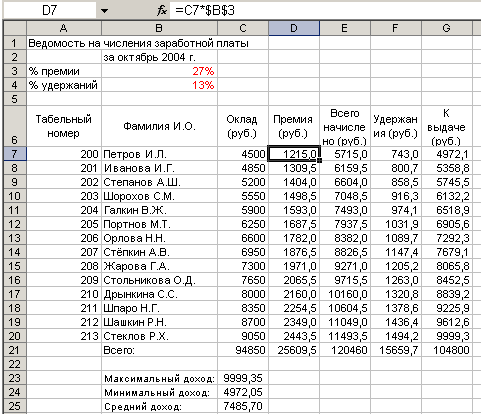Click deductions cell 743,0
Image resolution: width=481 pixels, height=414 pixels.
[396, 154]
